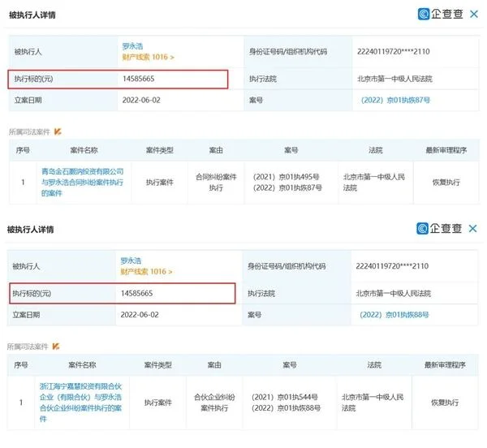Expand 财产线索 1016 in the lower record
This screenshot has width=487, height=448.
pos(148,272)
